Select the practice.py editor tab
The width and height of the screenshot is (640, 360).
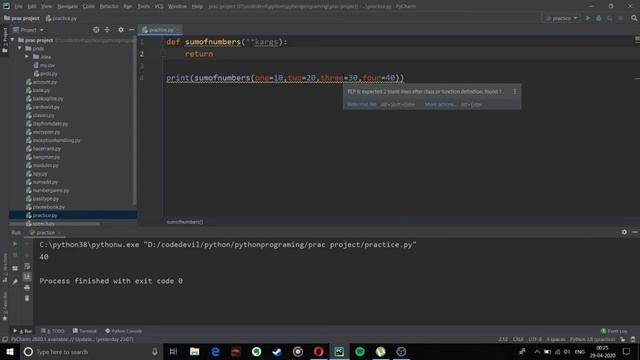pyautogui.click(x=160, y=30)
